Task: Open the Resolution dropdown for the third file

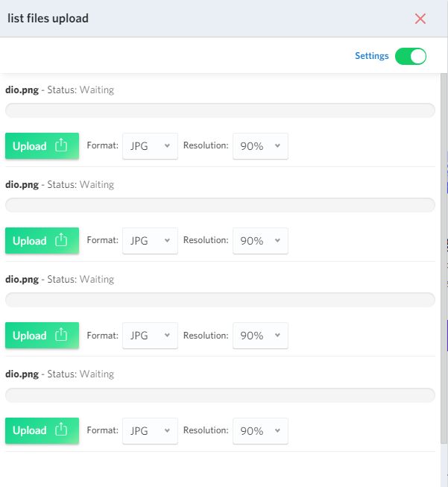Action: click(260, 336)
